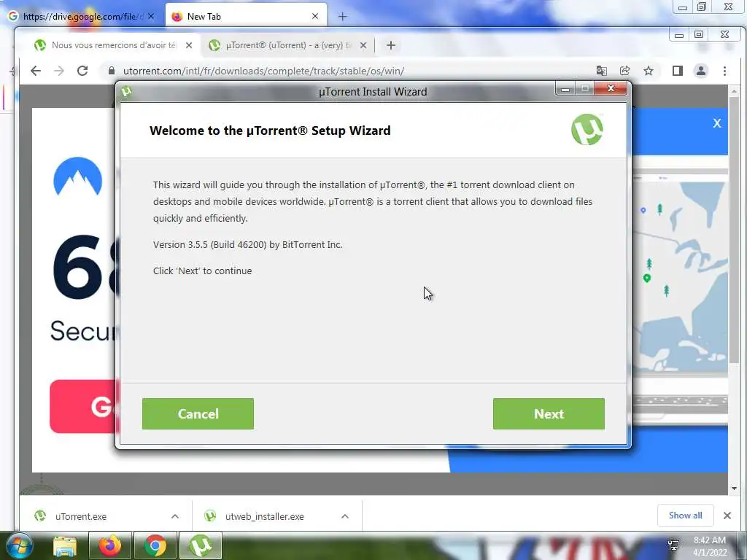Image resolution: width=747 pixels, height=560 pixels.
Task: Switch to Chrome on the taskbar
Action: [155, 545]
